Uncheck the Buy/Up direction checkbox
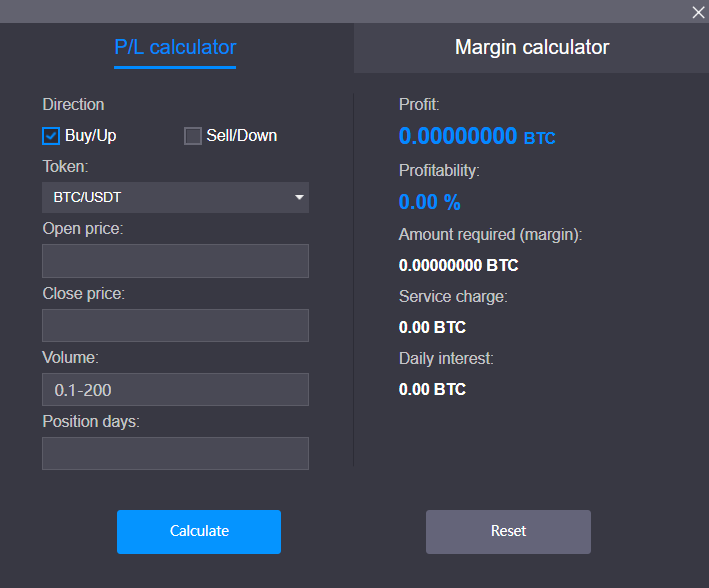Screen dimensions: 709x588 [51, 136]
